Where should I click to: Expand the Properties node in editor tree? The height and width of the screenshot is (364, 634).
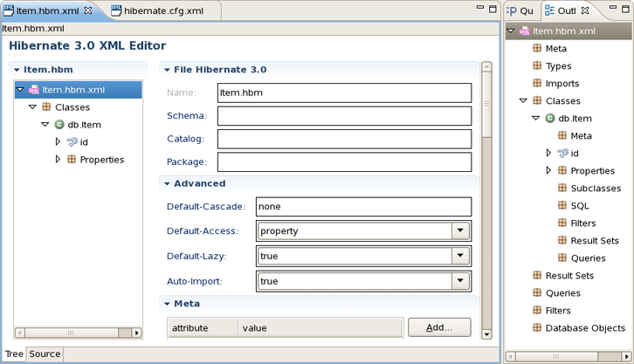coord(59,160)
